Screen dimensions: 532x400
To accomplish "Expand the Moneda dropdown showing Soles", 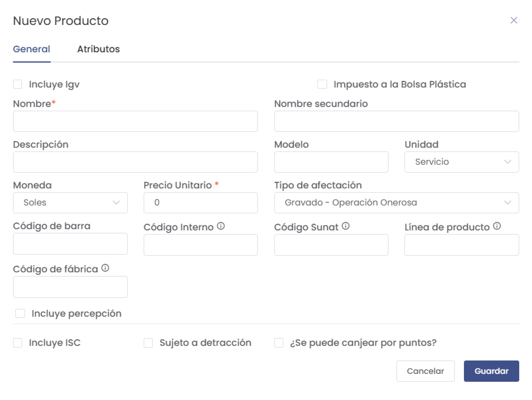I will click(x=70, y=202).
